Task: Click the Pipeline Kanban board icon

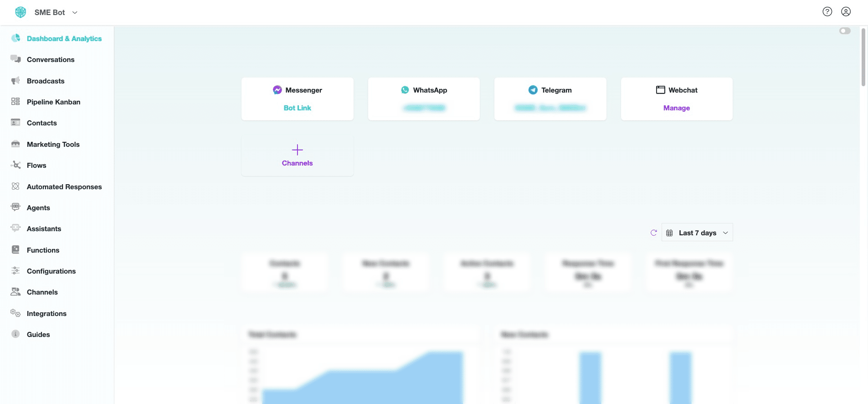Action: point(16,102)
